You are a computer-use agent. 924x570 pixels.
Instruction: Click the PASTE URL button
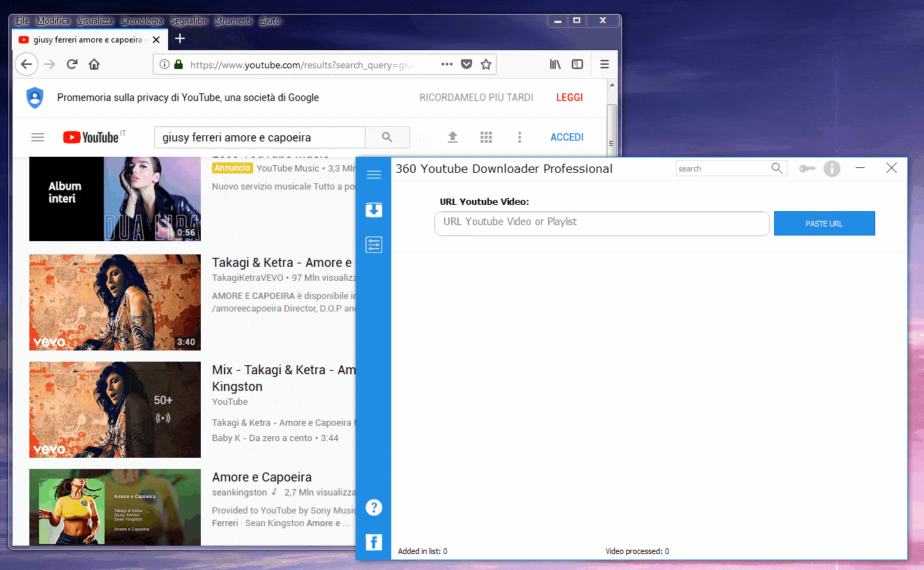tap(824, 224)
